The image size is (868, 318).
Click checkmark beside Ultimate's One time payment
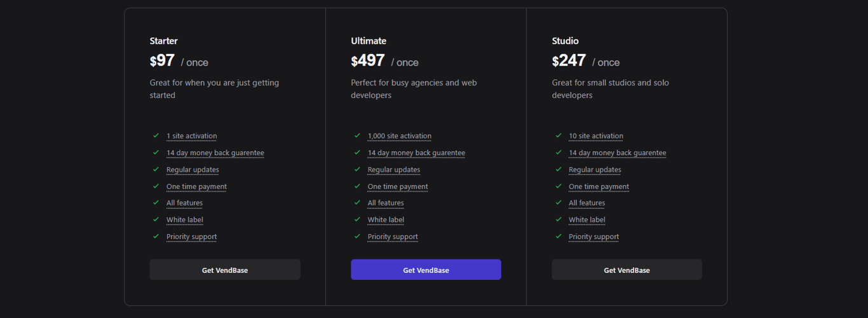tap(357, 186)
